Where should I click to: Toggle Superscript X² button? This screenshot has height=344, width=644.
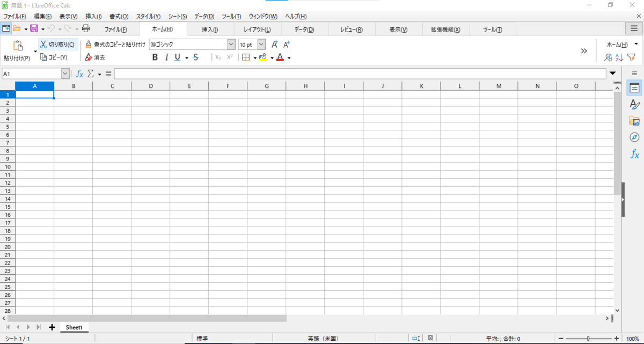pyautogui.click(x=230, y=57)
